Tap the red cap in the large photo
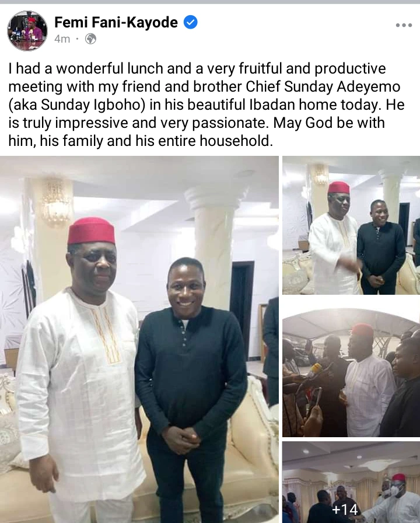The height and width of the screenshot is (523, 420). point(91,231)
